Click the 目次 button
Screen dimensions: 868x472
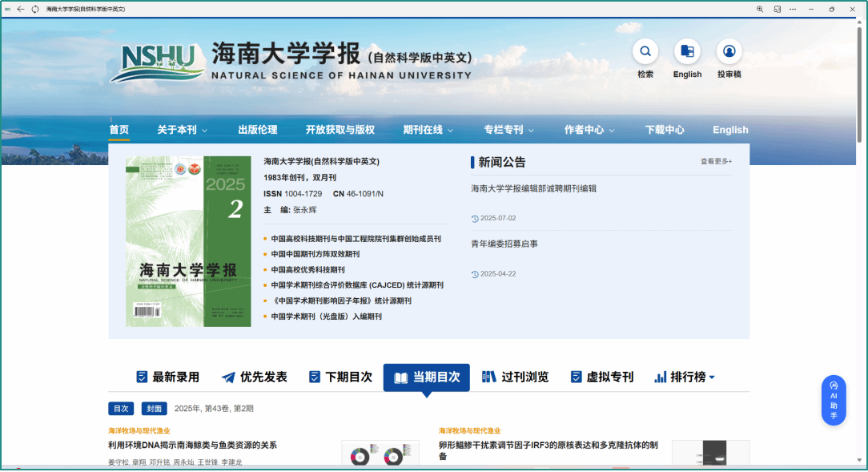pyautogui.click(x=121, y=409)
